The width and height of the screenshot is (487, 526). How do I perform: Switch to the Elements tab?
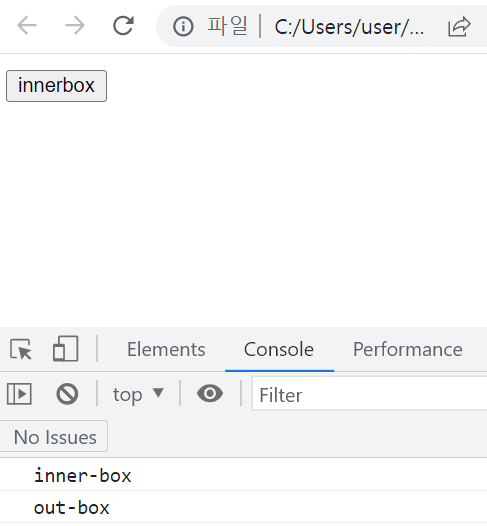(166, 350)
